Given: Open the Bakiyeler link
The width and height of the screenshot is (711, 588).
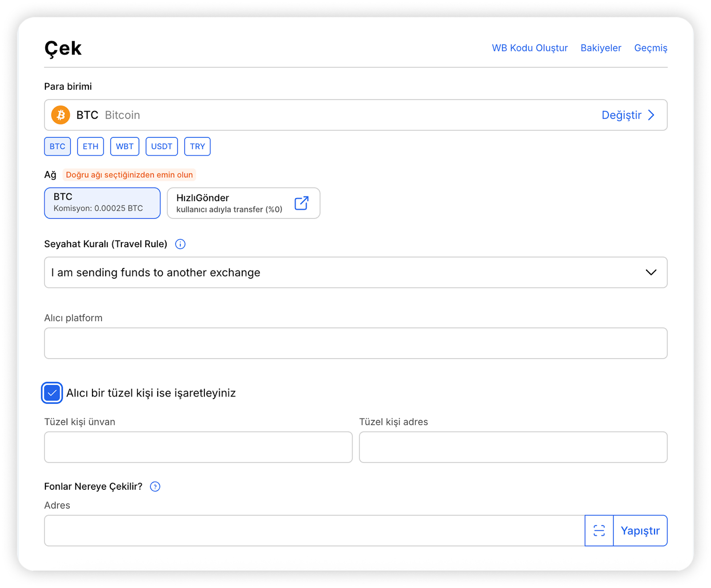Looking at the screenshot, I should coord(601,48).
